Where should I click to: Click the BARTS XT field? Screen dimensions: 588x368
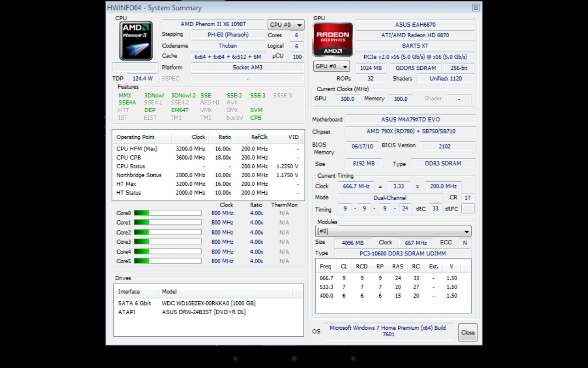[415, 46]
